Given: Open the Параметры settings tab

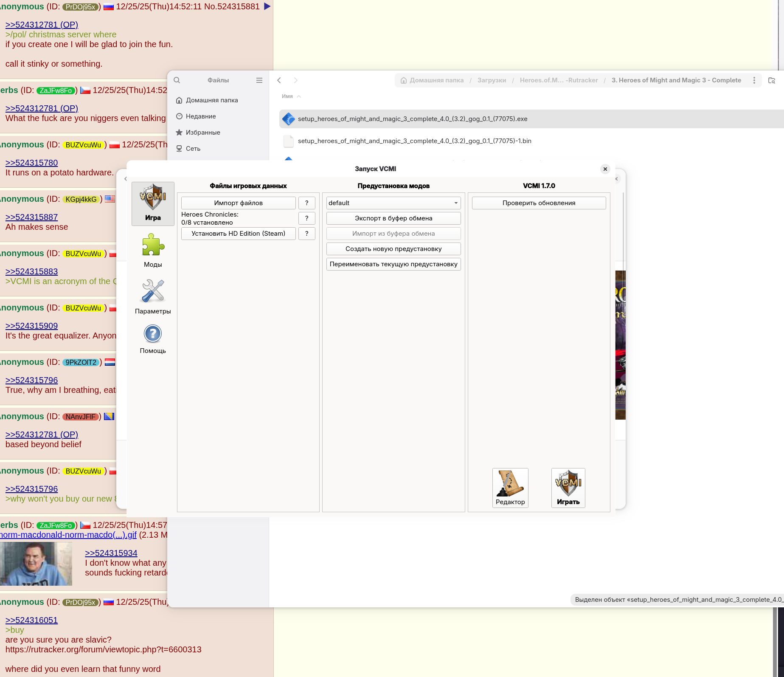Looking at the screenshot, I should [153, 297].
